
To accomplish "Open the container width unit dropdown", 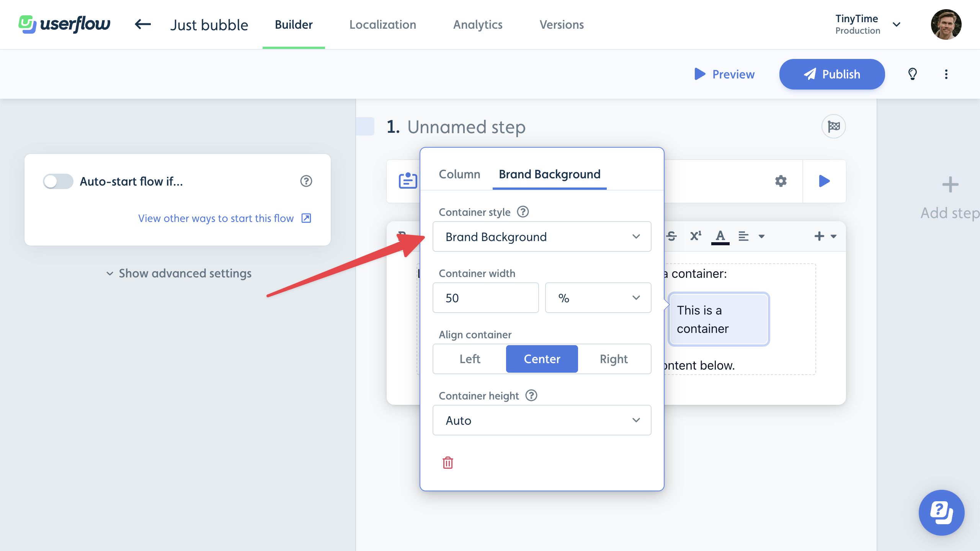I will 598,298.
